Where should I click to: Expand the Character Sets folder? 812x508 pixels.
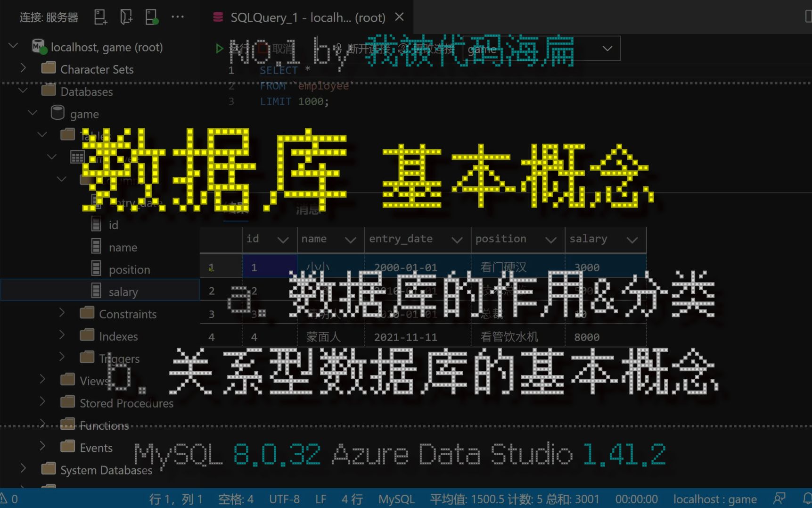tap(23, 68)
